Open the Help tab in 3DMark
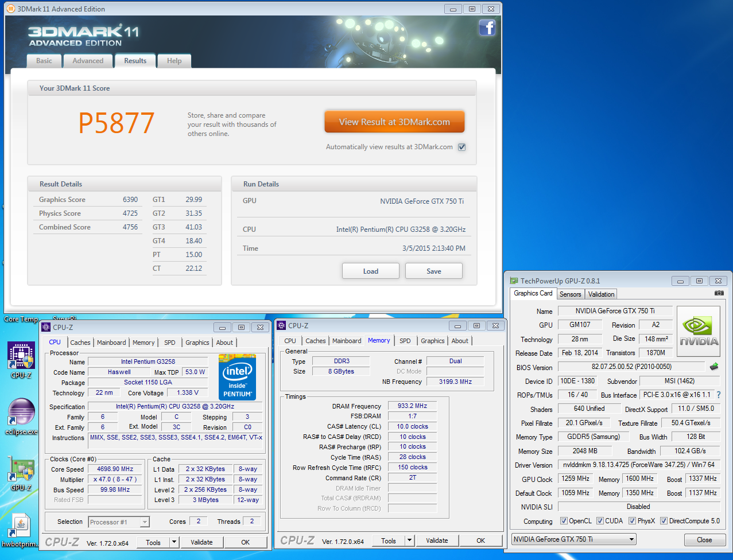 (x=174, y=61)
